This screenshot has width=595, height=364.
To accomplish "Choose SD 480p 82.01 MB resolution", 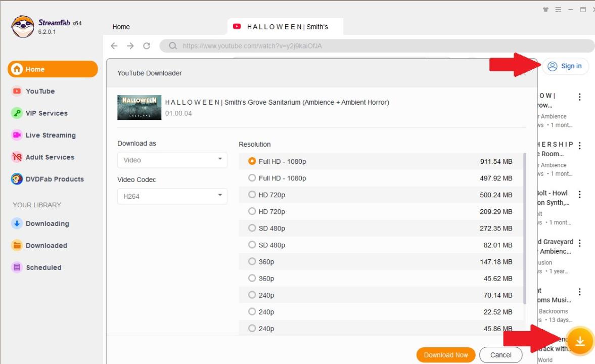I will pyautogui.click(x=252, y=245).
